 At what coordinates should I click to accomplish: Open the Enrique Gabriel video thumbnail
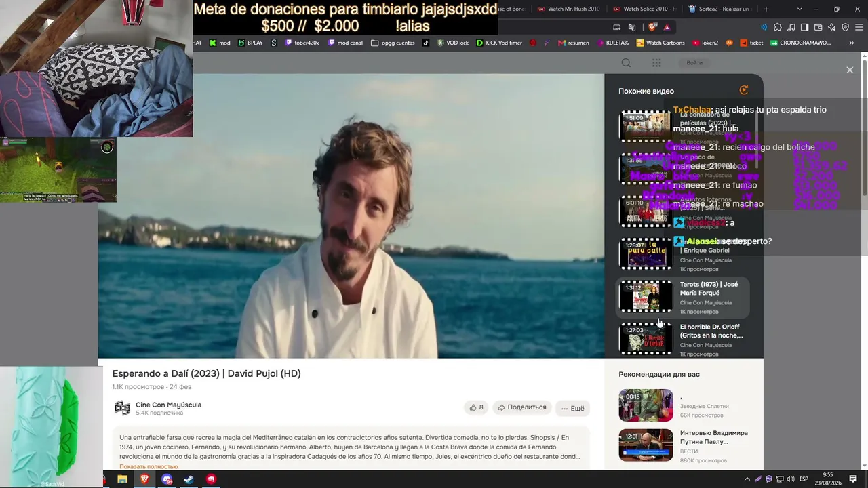[646, 253]
